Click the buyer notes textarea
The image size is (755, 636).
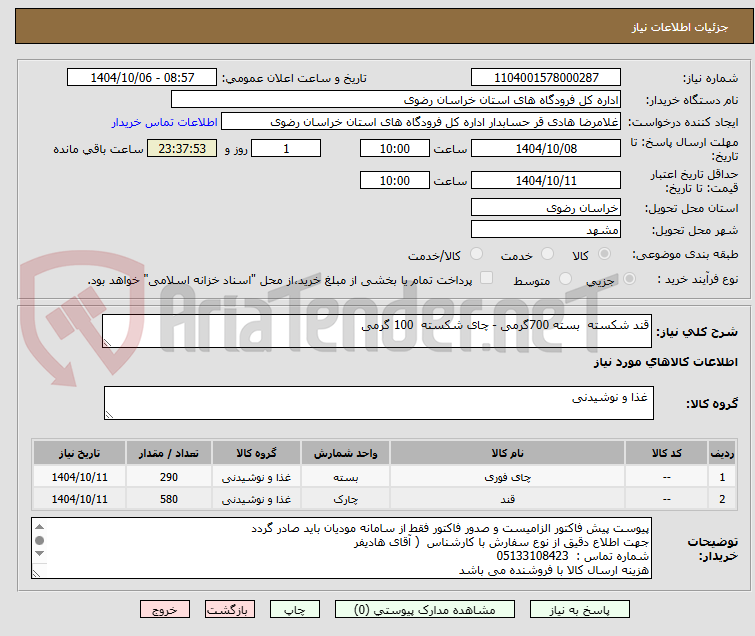341,548
